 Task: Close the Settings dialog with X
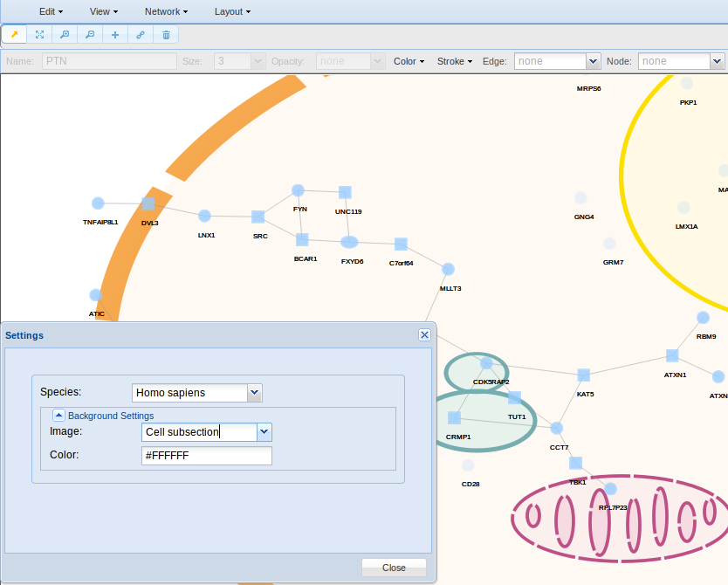pyautogui.click(x=424, y=334)
